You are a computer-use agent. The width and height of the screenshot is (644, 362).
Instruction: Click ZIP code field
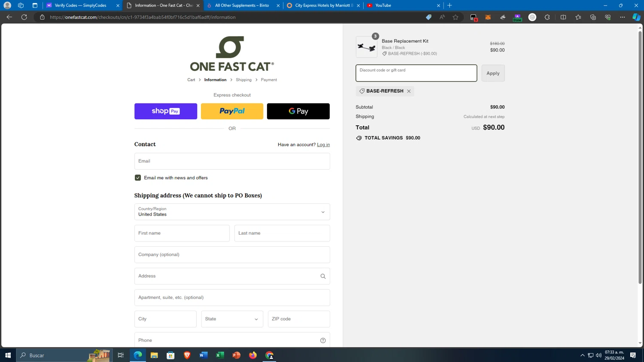pyautogui.click(x=299, y=319)
